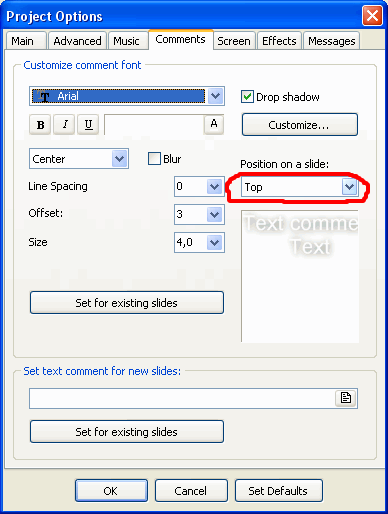Expand the Size value dropdown

(x=214, y=243)
